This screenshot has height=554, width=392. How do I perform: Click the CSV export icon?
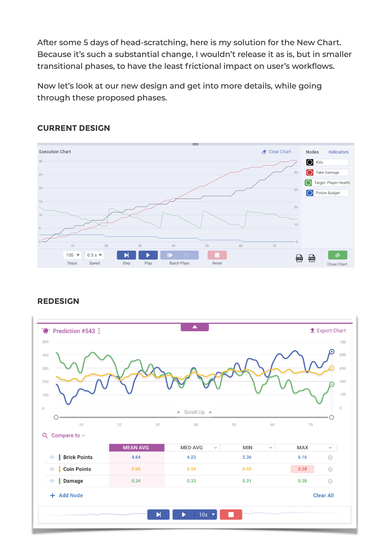pos(299,258)
